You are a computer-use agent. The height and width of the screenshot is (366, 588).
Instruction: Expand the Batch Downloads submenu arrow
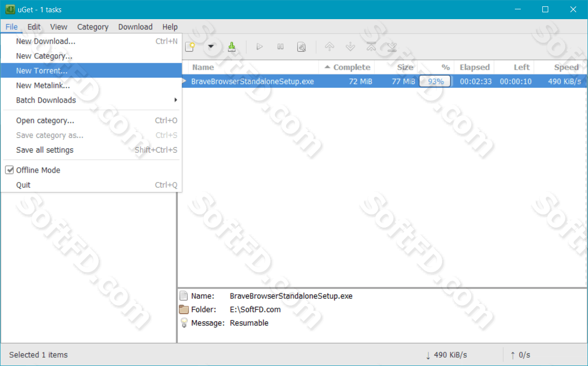pos(176,100)
